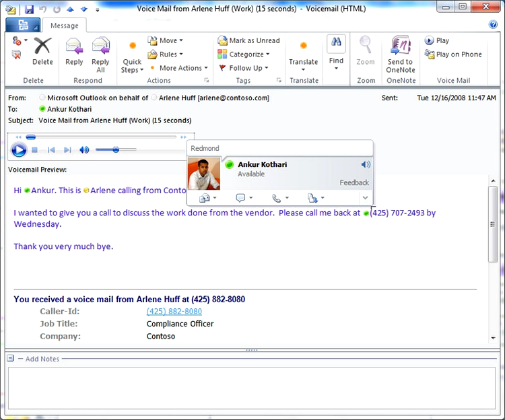The width and height of the screenshot is (505, 420).
Task: Click Arlene name in voicemail preview
Action: click(103, 190)
